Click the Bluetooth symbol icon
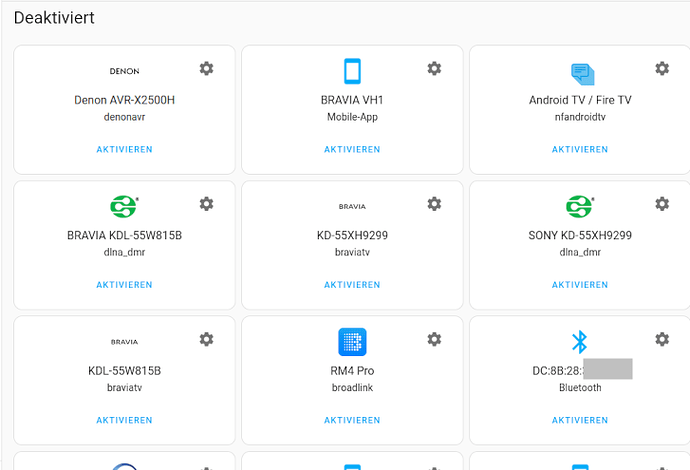690x470 pixels. click(580, 342)
